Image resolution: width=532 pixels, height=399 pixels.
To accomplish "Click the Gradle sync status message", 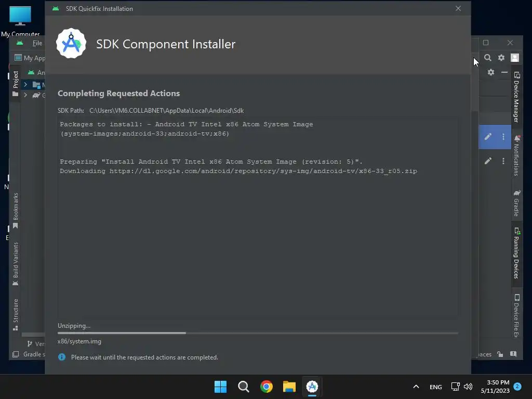I will 34,354.
